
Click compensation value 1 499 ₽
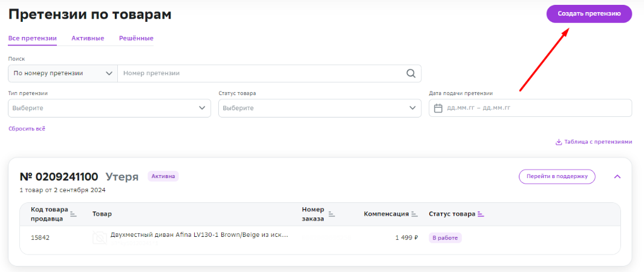406,238
